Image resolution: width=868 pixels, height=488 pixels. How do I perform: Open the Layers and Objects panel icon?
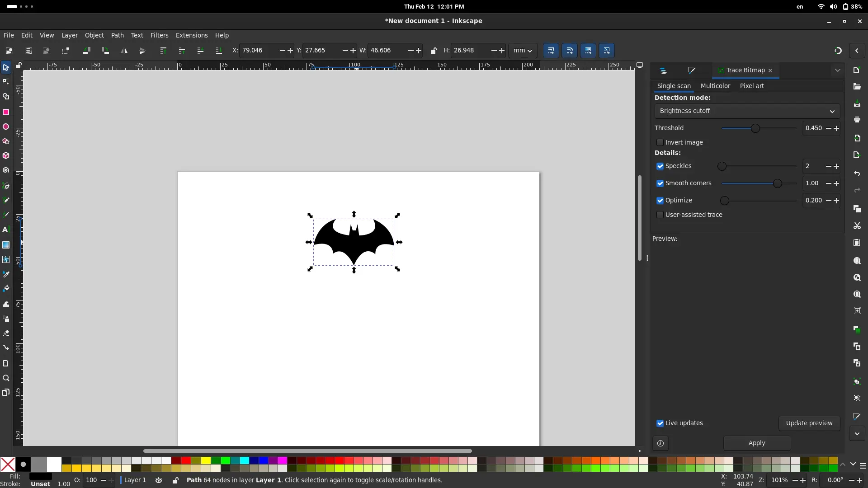663,70
